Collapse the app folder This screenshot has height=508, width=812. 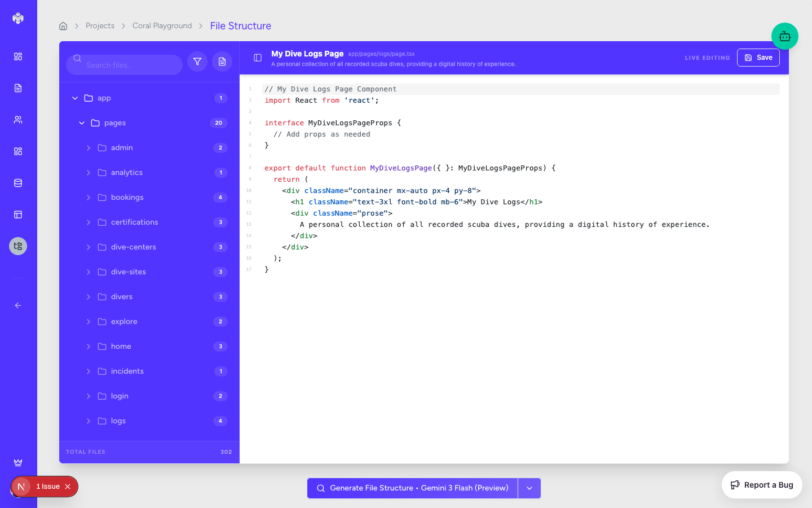coord(75,98)
